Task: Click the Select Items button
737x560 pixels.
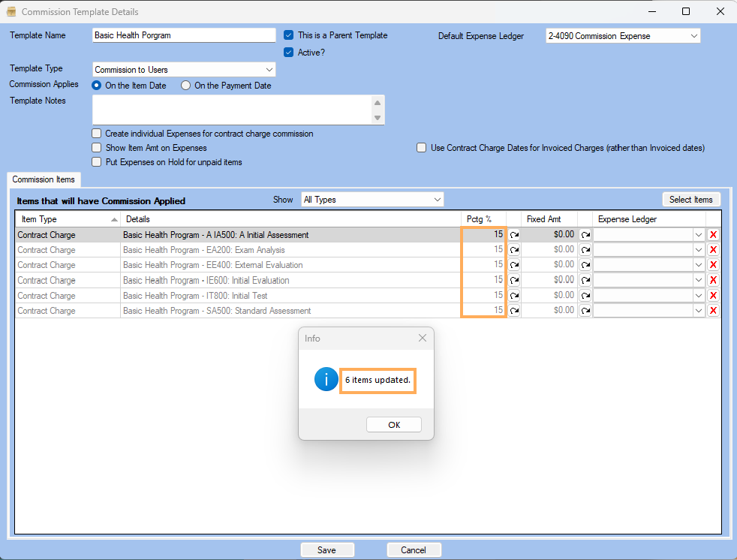Action: [690, 200]
